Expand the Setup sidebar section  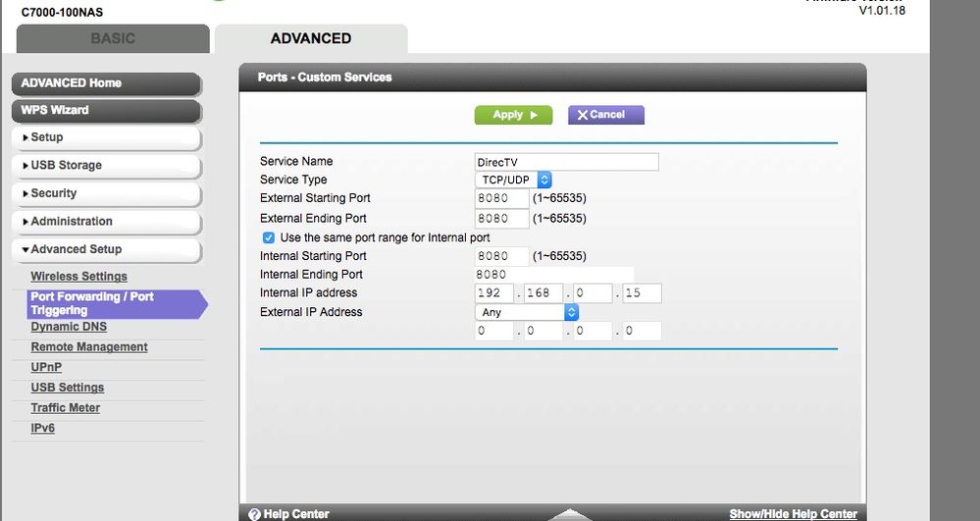tap(106, 138)
